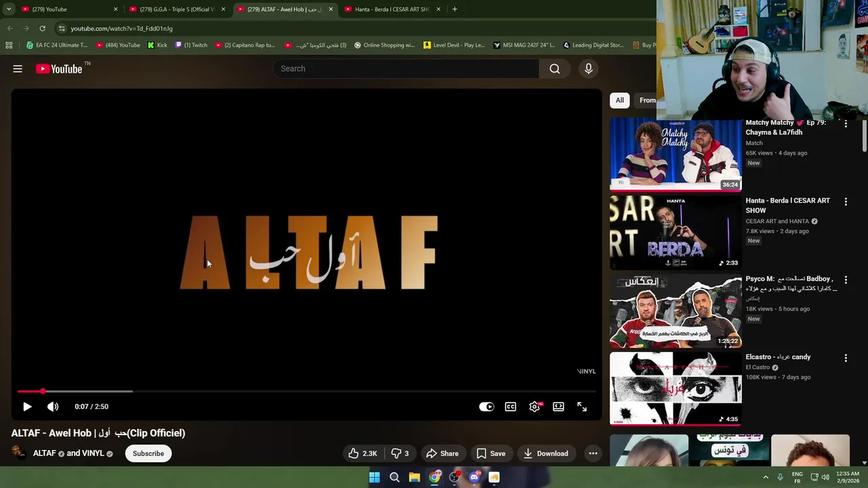Share the ALTAF video

[442, 453]
